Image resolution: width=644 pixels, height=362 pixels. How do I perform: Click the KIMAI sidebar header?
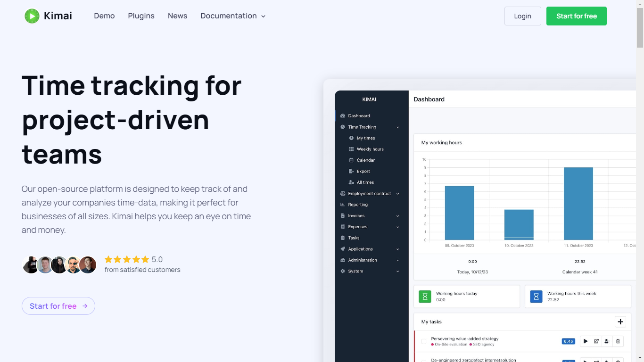[369, 99]
